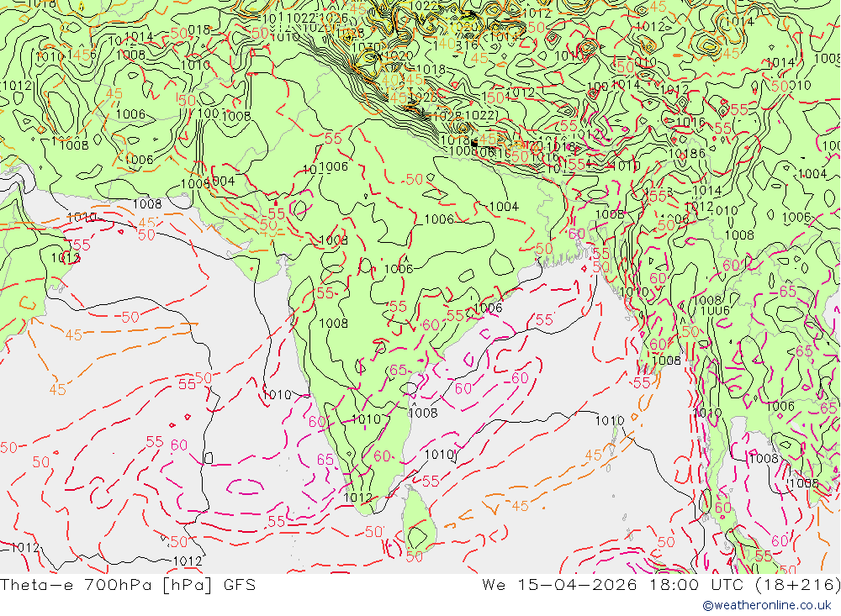This screenshot has height=616, width=841.
Task: Click the Sri Lanka island on the map
Action: click(x=419, y=519)
